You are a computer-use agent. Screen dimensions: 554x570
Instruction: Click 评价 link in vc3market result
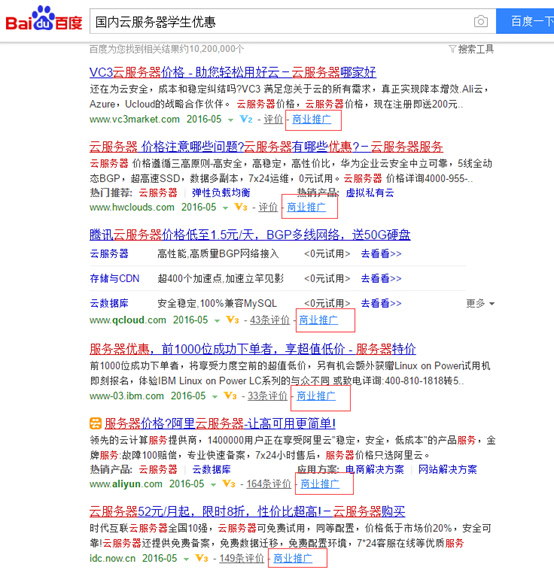click(273, 119)
